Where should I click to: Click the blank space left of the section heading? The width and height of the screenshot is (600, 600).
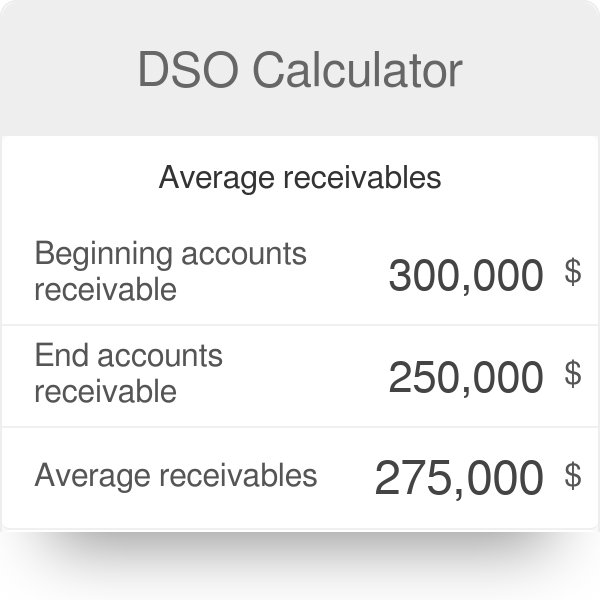point(80,178)
